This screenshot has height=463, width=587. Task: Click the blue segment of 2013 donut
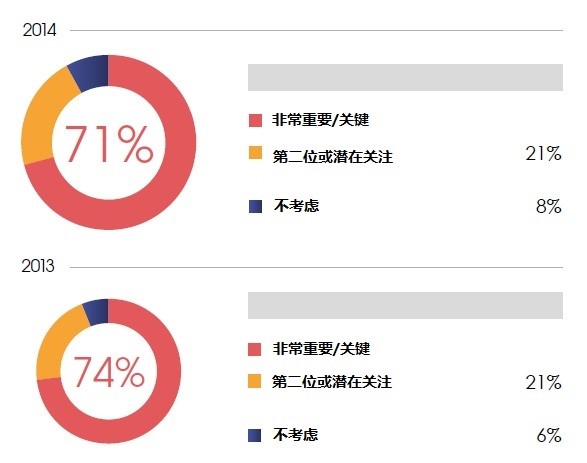pyautogui.click(x=97, y=311)
